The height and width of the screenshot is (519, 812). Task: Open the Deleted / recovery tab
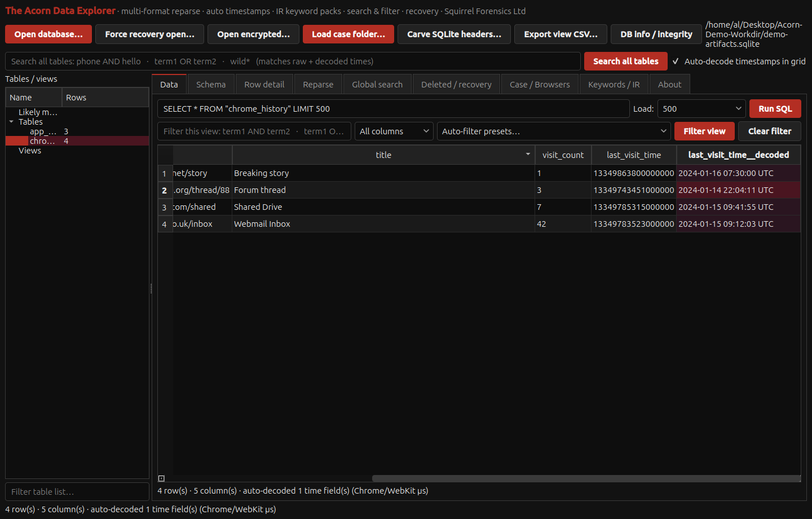coord(456,84)
